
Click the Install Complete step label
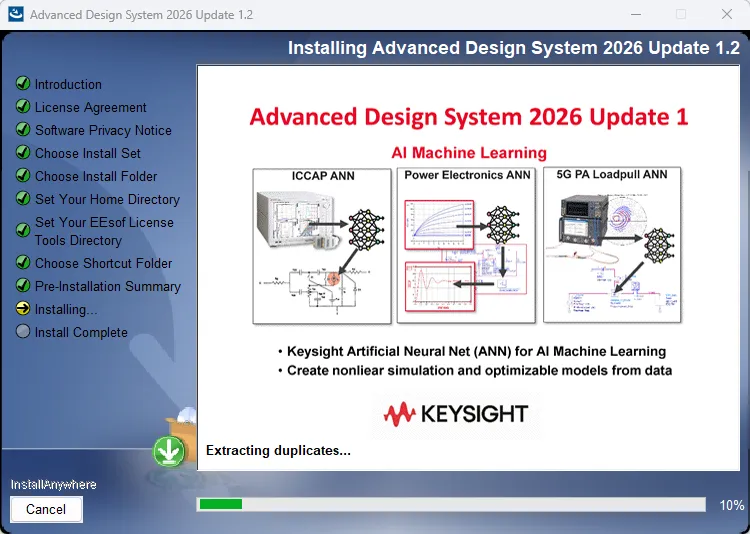[81, 332]
